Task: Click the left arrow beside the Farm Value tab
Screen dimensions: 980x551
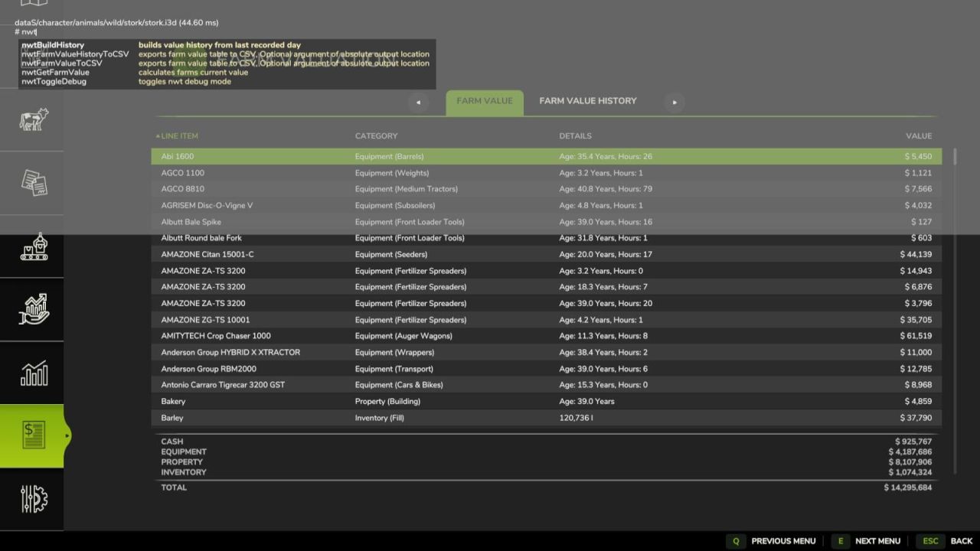Action: pyautogui.click(x=418, y=102)
